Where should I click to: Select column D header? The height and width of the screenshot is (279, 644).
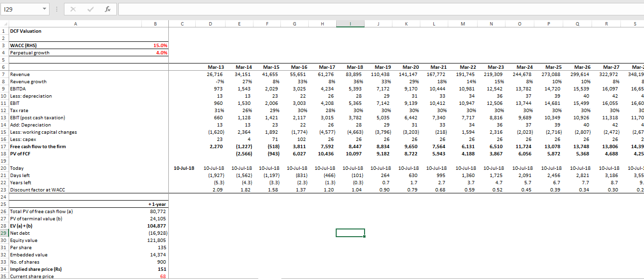211,23
